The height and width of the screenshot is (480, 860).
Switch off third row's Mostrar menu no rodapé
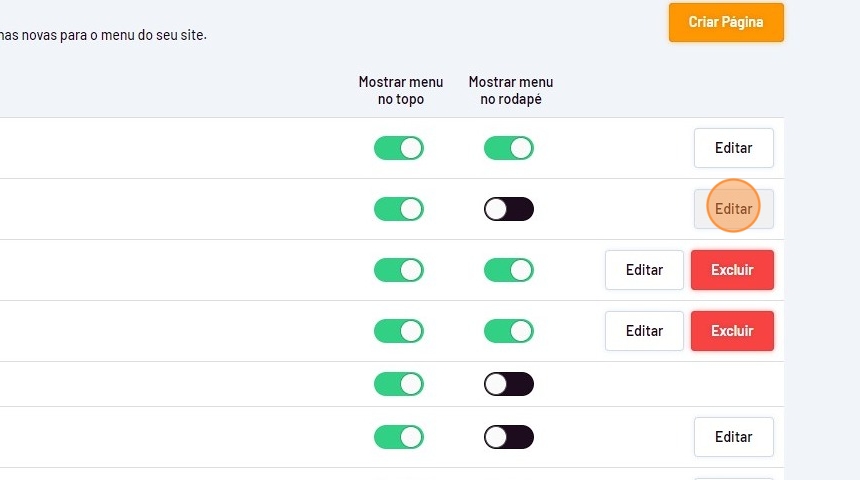click(x=509, y=270)
